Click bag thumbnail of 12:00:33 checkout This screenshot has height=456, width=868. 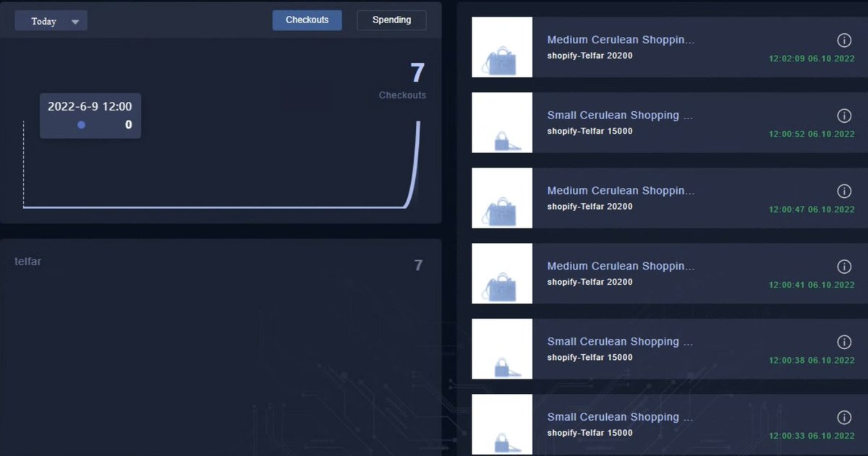(x=502, y=424)
